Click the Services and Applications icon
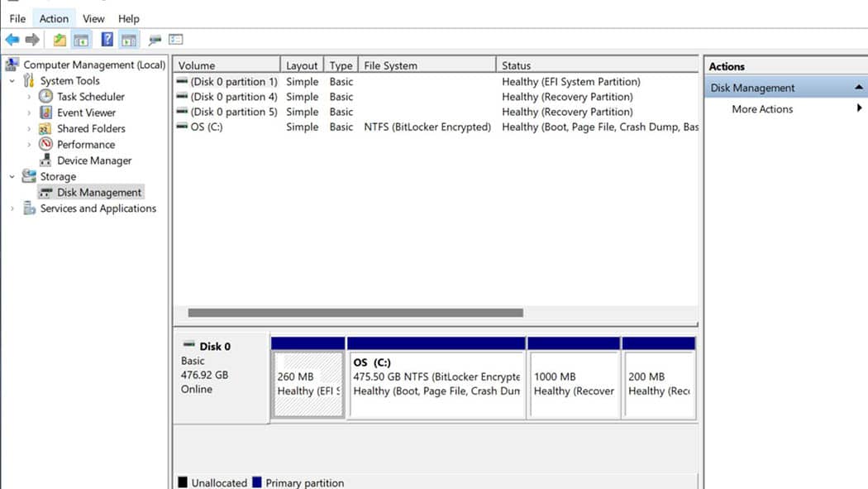The height and width of the screenshot is (489, 868). click(x=29, y=209)
